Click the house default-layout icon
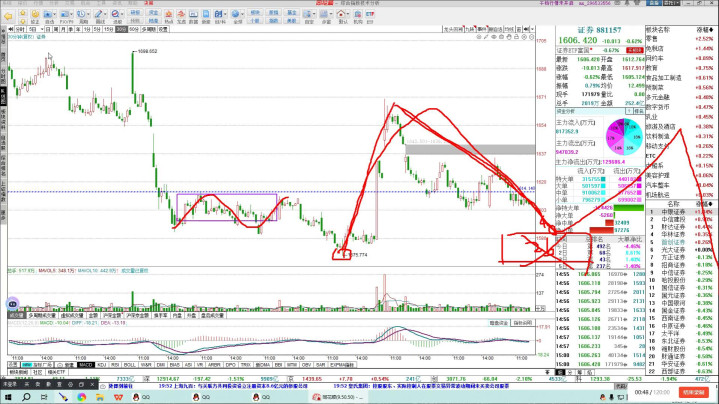 (341, 15)
